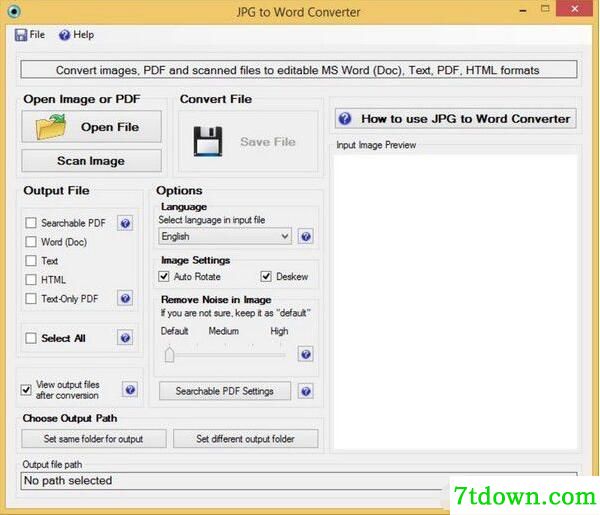The height and width of the screenshot is (515, 600).
Task: Open How to use JPG to Word Converter
Action: [455, 119]
